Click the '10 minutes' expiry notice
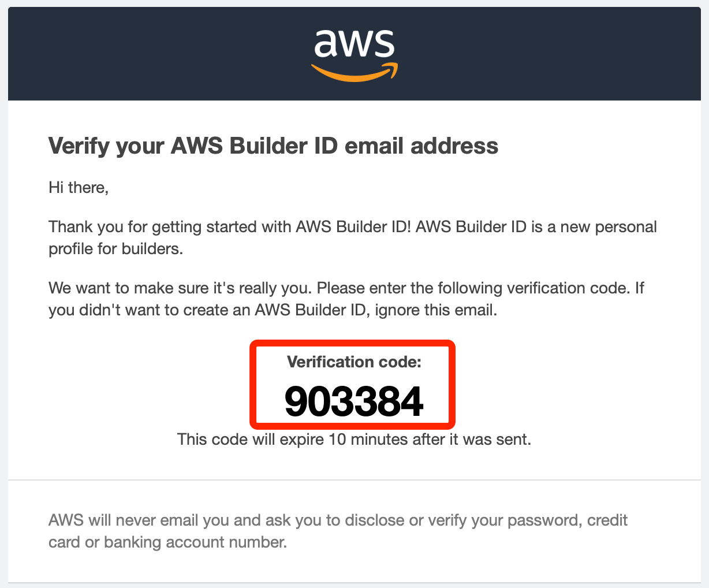 354,440
